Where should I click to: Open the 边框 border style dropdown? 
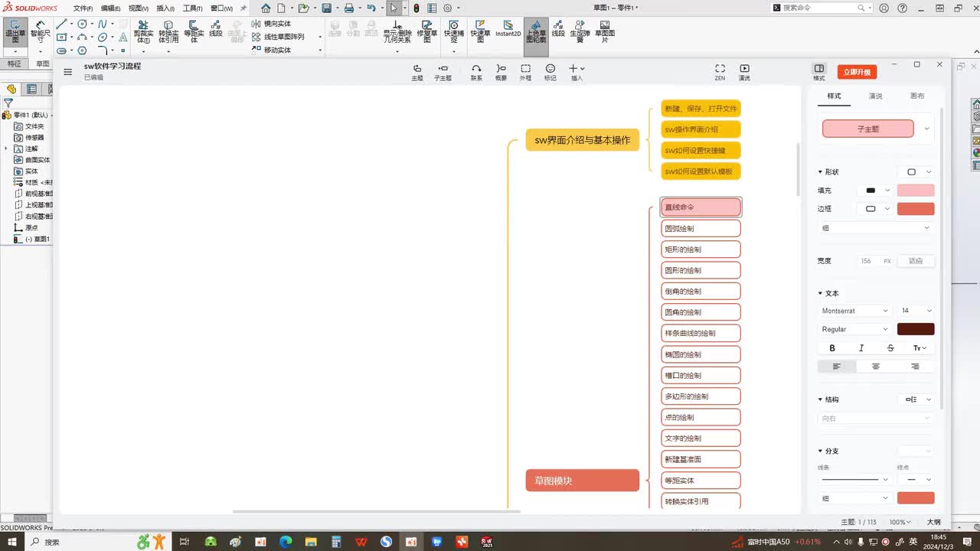[877, 209]
